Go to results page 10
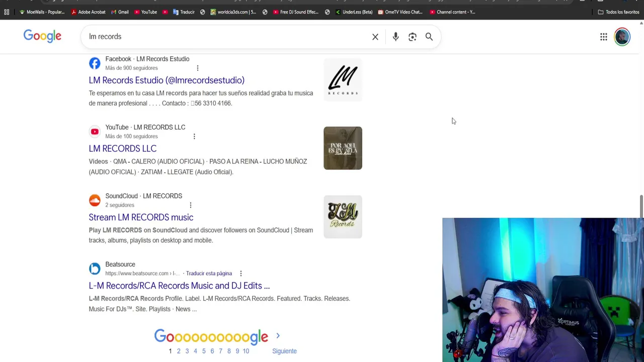Image resolution: width=644 pixels, height=362 pixels. 246,351
